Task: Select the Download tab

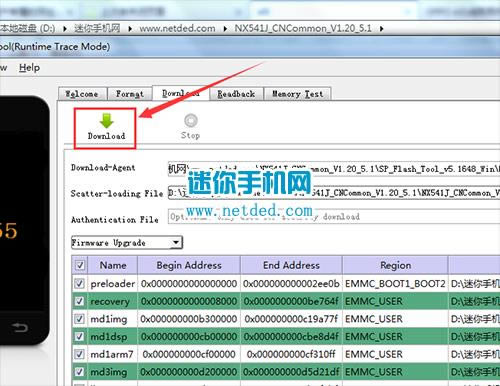Action: (x=181, y=93)
